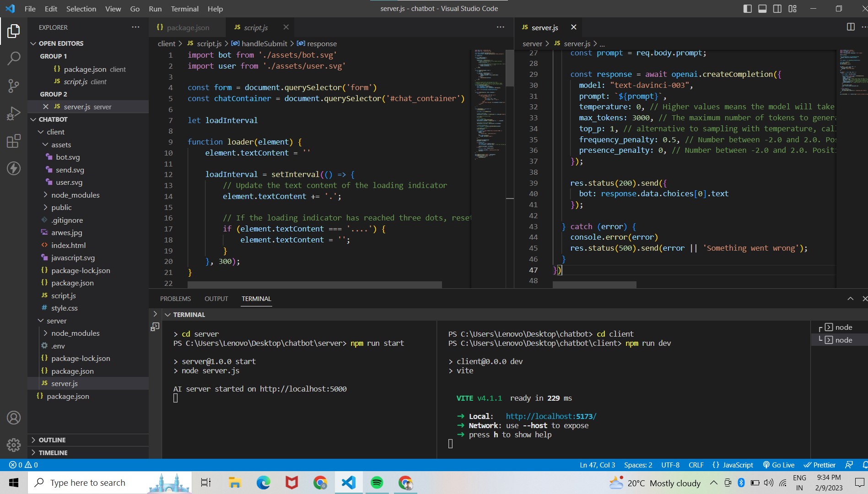Screen dimensions: 868x494
Task: Open the Source Control view
Action: 14,86
